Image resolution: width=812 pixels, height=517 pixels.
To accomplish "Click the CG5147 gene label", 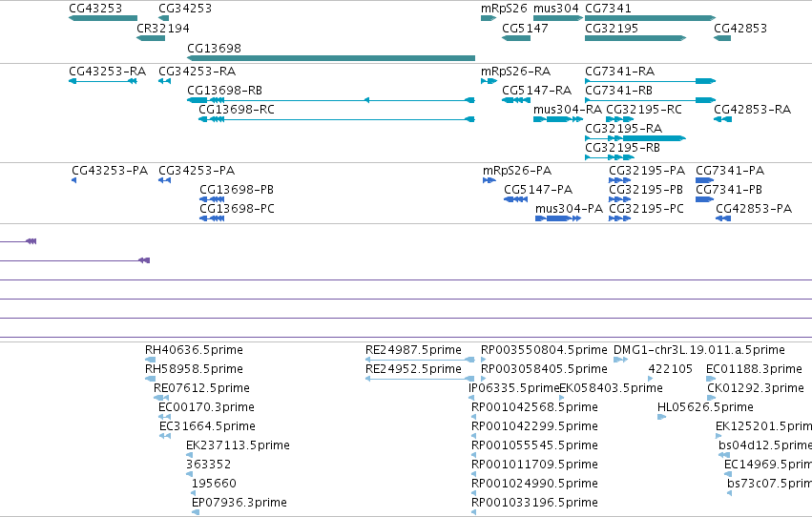I will pos(525,28).
